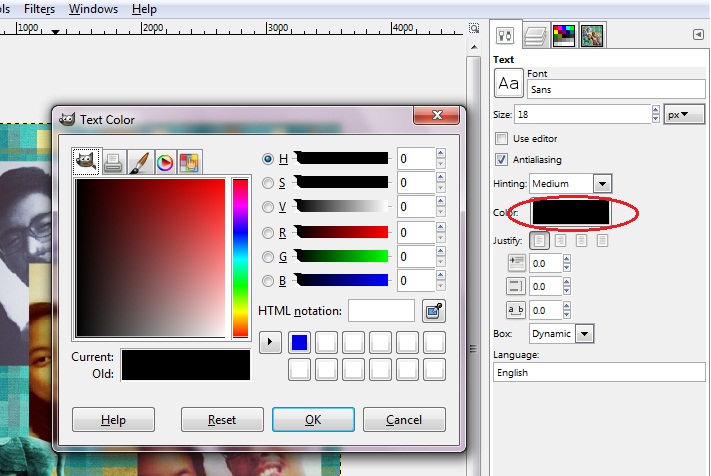Click the dock tab configure menu arrow
Image resolution: width=711 pixels, height=476 pixels.
[698, 34]
